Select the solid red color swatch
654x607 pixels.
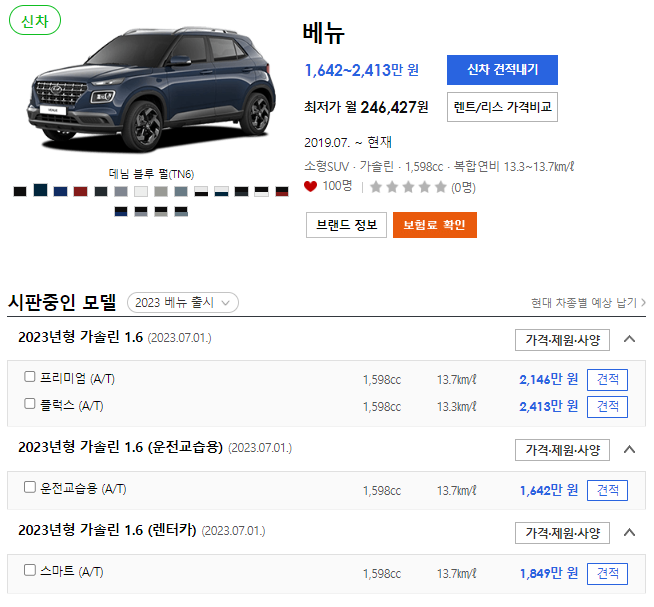click(x=80, y=191)
